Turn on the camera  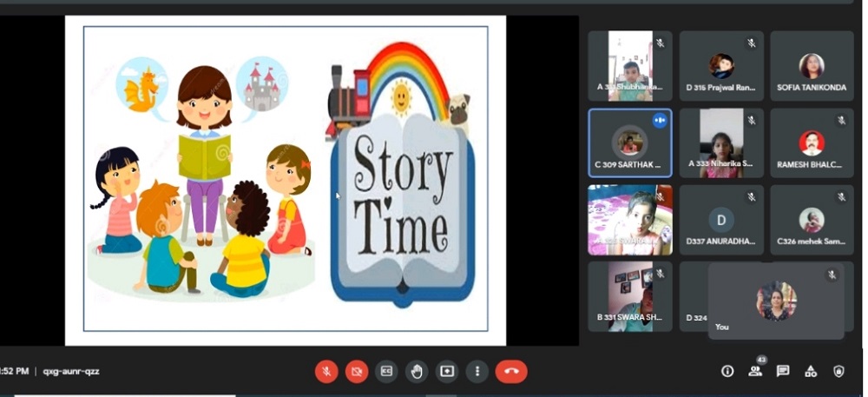(356, 372)
